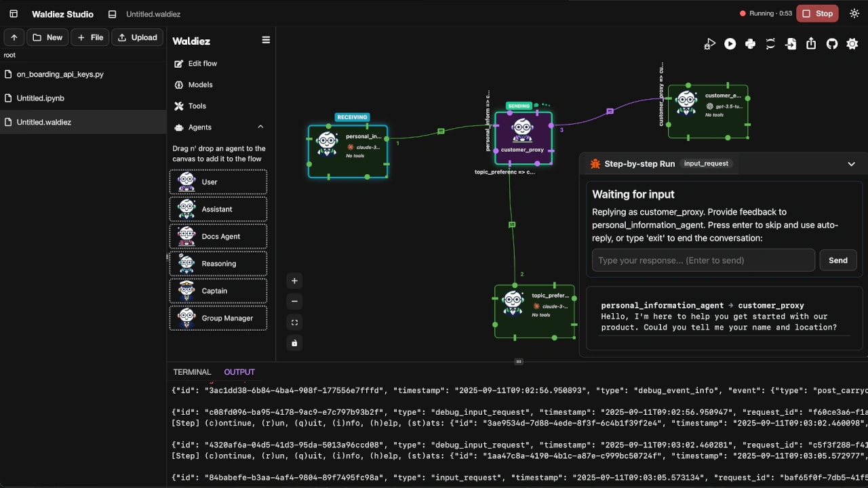Open the share/export options
The width and height of the screenshot is (868, 488).
(811, 43)
